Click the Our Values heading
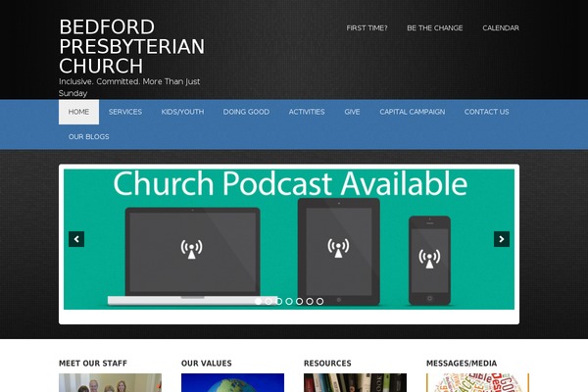 coord(206,364)
